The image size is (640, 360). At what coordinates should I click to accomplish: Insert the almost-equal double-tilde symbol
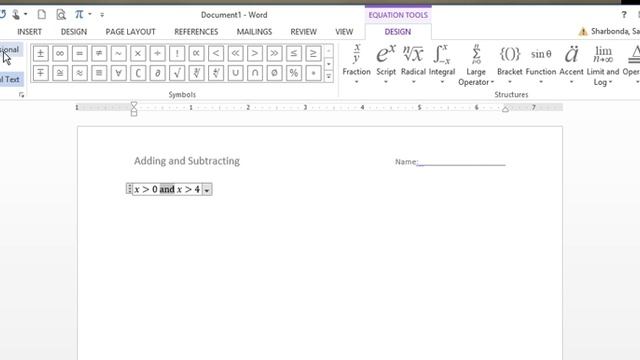coord(80,73)
